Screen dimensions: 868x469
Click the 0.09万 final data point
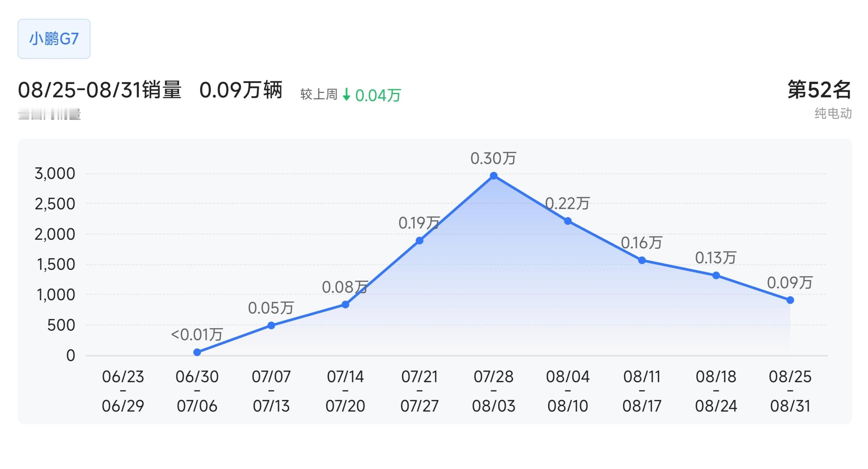pos(790,300)
